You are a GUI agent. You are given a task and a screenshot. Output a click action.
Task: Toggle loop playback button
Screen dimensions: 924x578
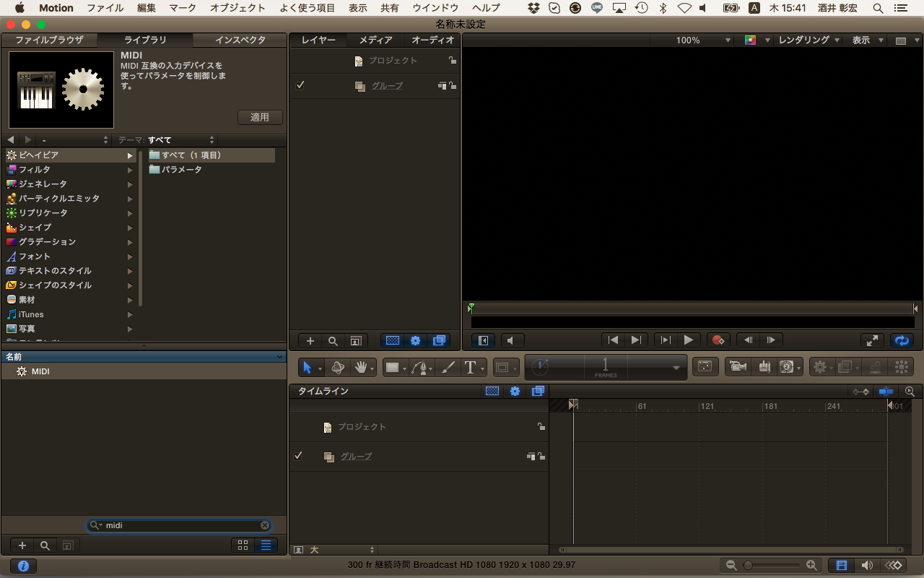coord(901,340)
